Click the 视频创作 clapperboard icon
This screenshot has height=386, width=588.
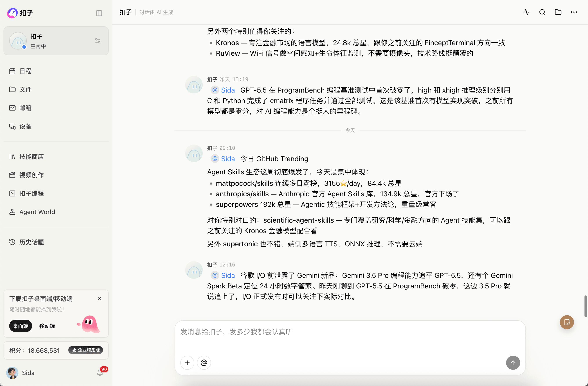coord(12,175)
